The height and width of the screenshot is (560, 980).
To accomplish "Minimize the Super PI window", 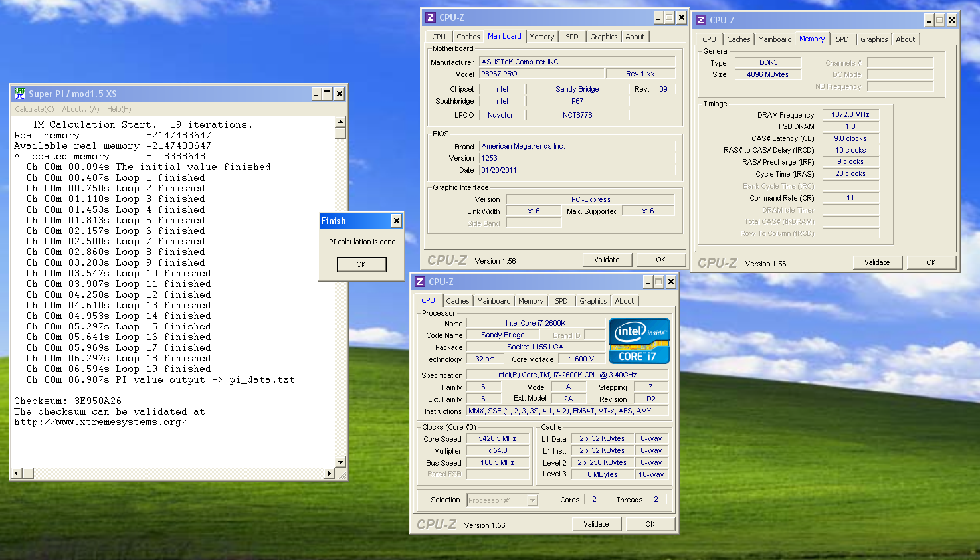I will pyautogui.click(x=316, y=94).
